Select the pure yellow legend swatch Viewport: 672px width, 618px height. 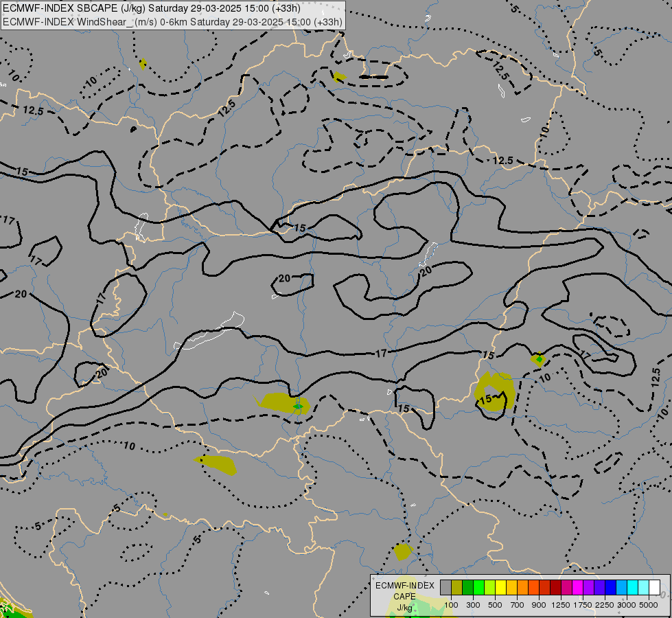point(500,588)
